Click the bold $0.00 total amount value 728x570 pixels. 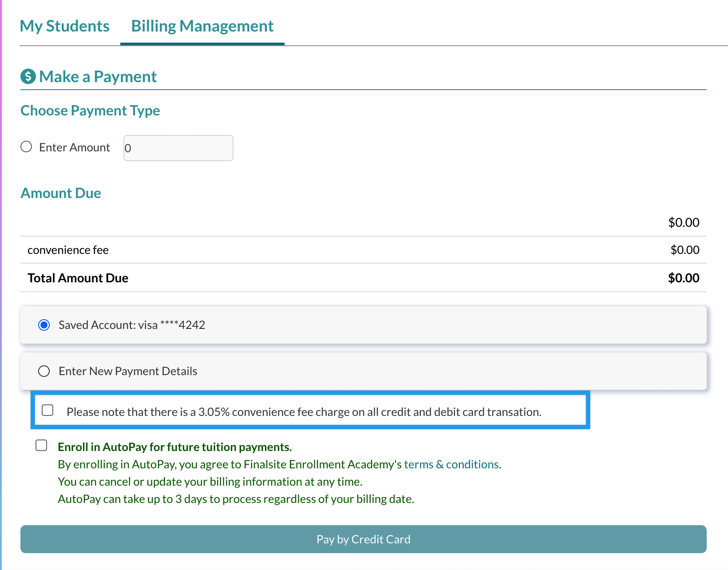coord(683,278)
